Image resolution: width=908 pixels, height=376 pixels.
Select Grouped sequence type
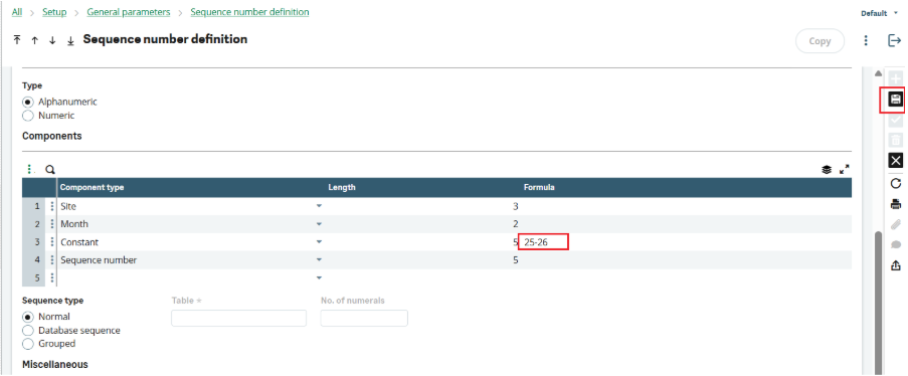coord(27,344)
